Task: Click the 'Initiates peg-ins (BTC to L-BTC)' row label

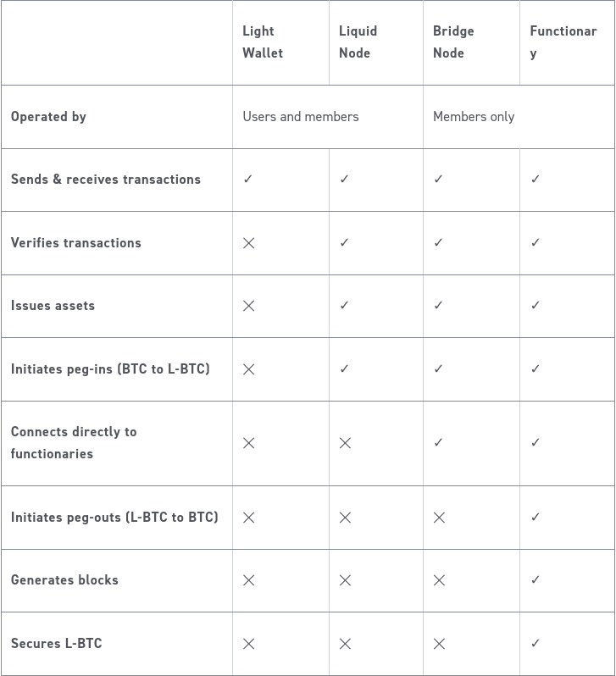Action: [110, 369]
